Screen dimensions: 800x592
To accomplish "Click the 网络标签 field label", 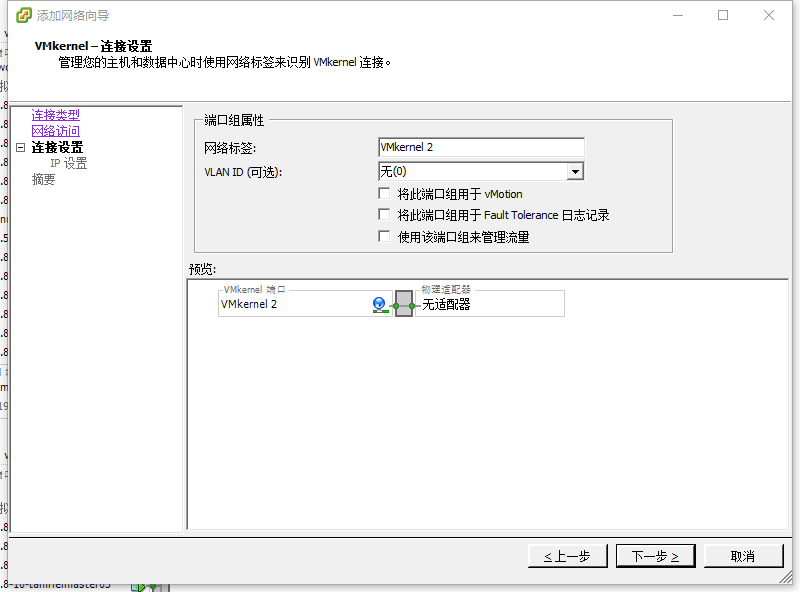I will (x=230, y=148).
